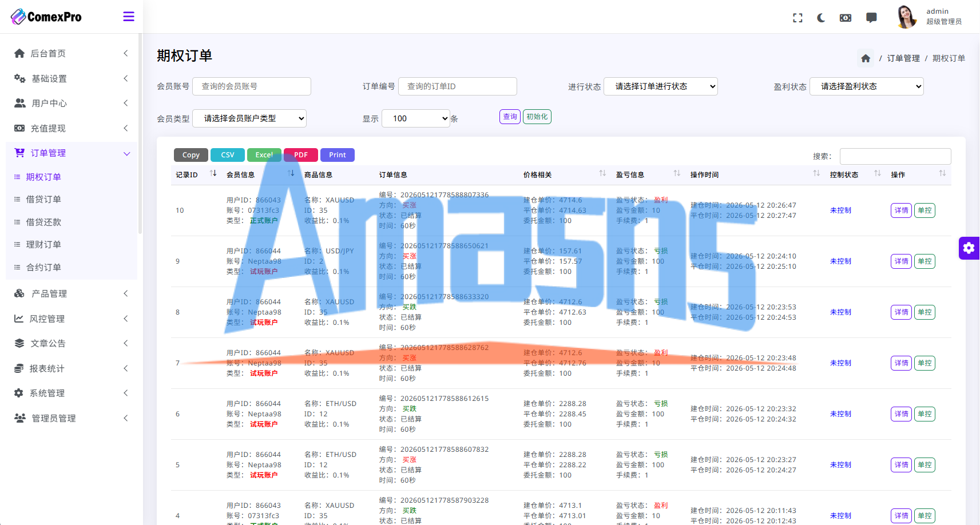980x525 pixels.
Task: Enter fullscreen with the expand icon
Action: (x=798, y=18)
